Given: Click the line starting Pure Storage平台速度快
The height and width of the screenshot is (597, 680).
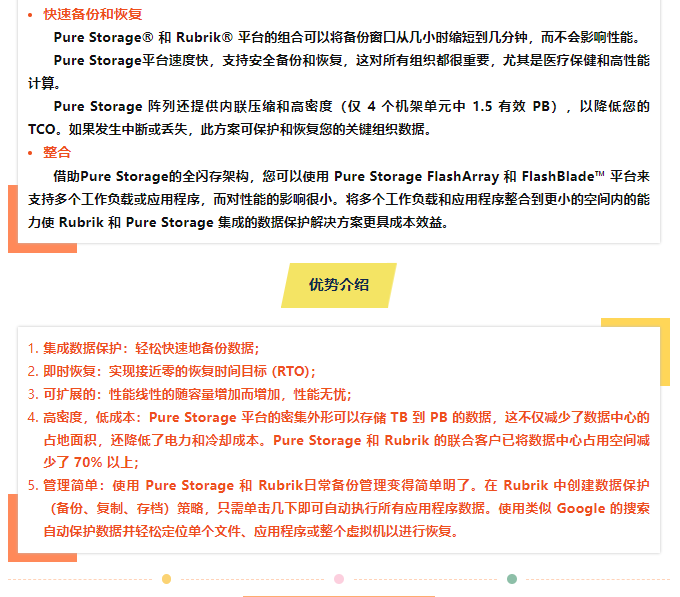Looking at the screenshot, I should (352, 60).
